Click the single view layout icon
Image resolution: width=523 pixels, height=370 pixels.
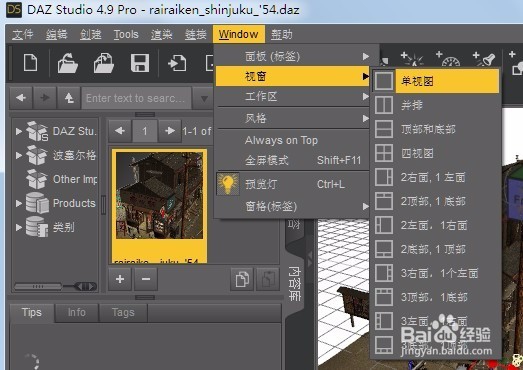click(x=384, y=81)
